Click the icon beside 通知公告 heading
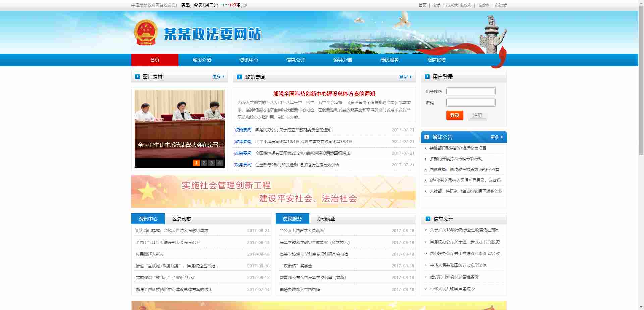Screen dimensions: 644x310 pos(427,137)
